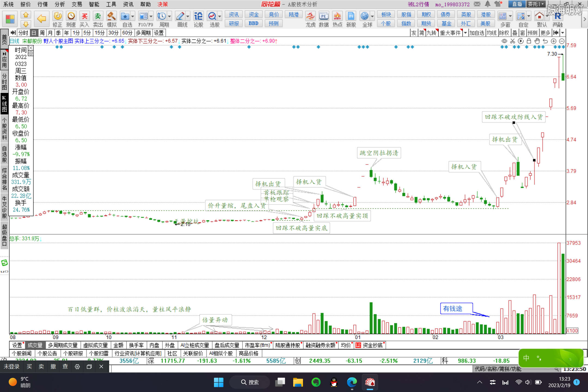This screenshot has width=588, height=392.
Task: Select the 画线 drawing pencil tool
Action: click(x=180, y=16)
